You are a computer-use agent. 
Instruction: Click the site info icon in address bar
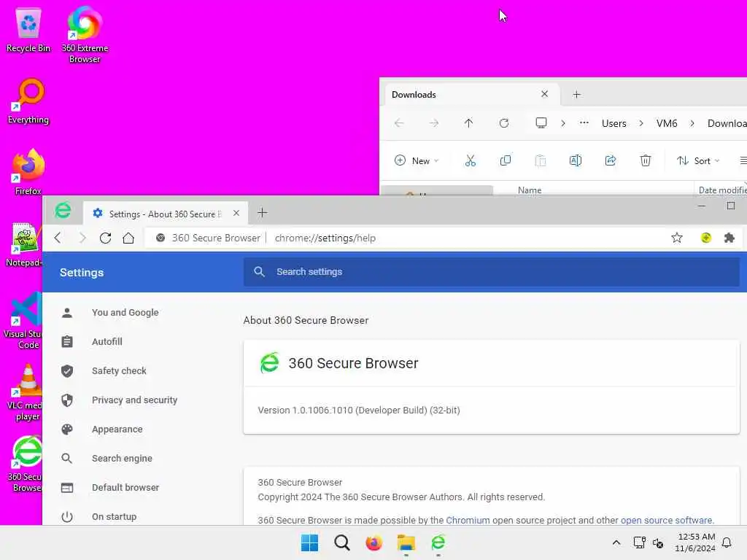click(x=160, y=238)
